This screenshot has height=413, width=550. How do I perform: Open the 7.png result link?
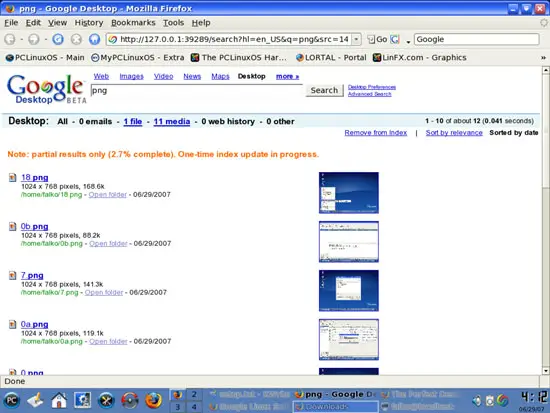click(32, 275)
